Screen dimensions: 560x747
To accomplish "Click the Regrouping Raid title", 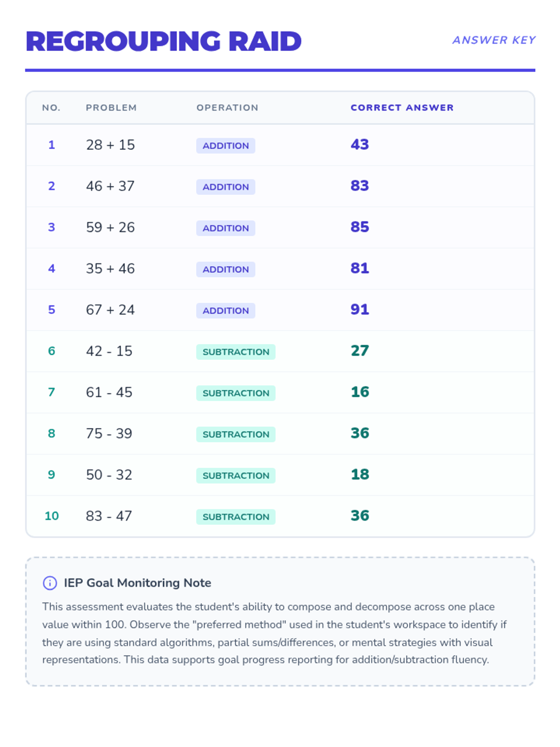I will [x=163, y=41].
